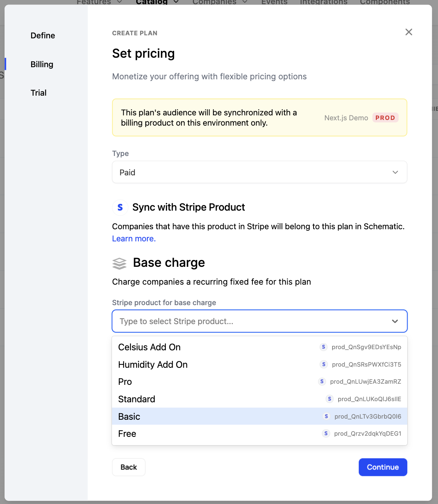Click Stripe icon beside Standard product ID
The image size is (438, 504).
[x=329, y=399]
